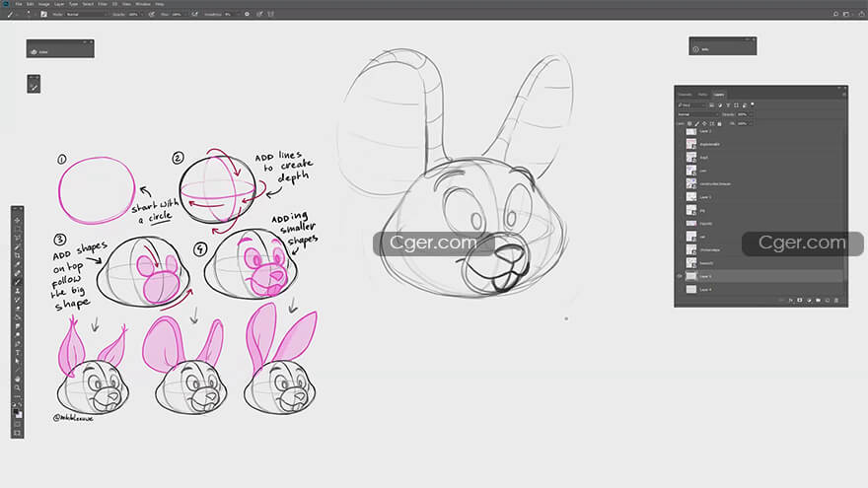The height and width of the screenshot is (488, 868).
Task: Add a layer style with the fx button
Action: click(x=790, y=300)
